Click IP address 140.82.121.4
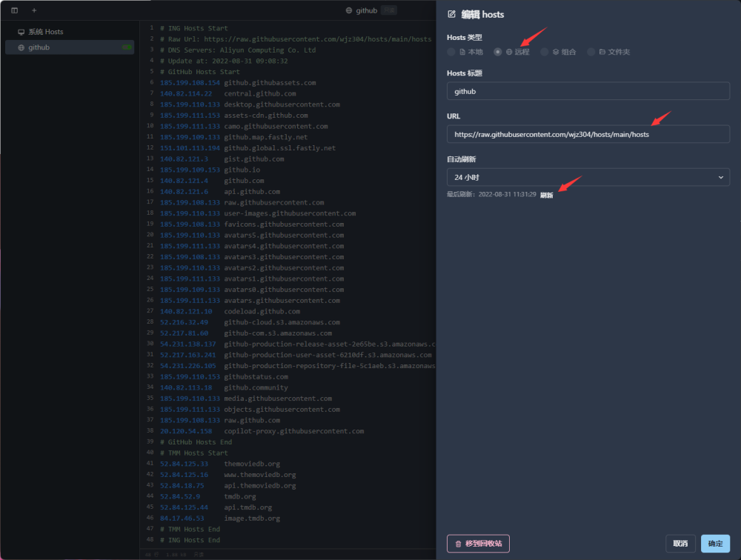The image size is (741, 560). pos(184,181)
